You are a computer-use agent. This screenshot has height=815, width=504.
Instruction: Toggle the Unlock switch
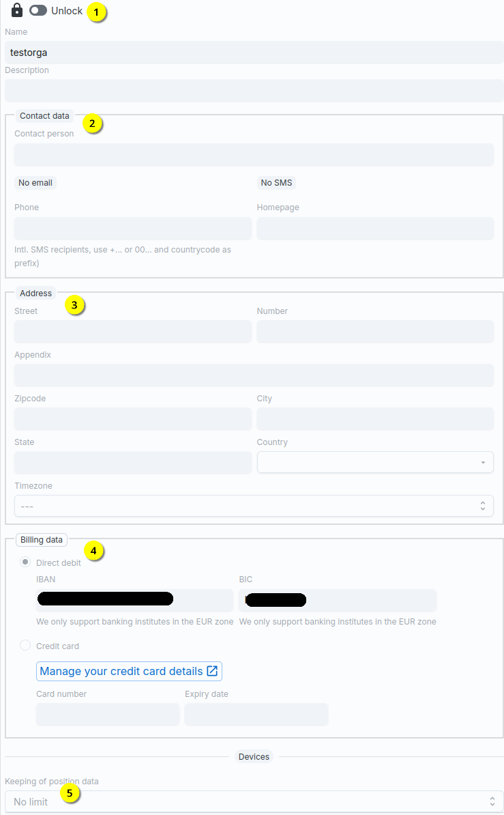point(38,11)
